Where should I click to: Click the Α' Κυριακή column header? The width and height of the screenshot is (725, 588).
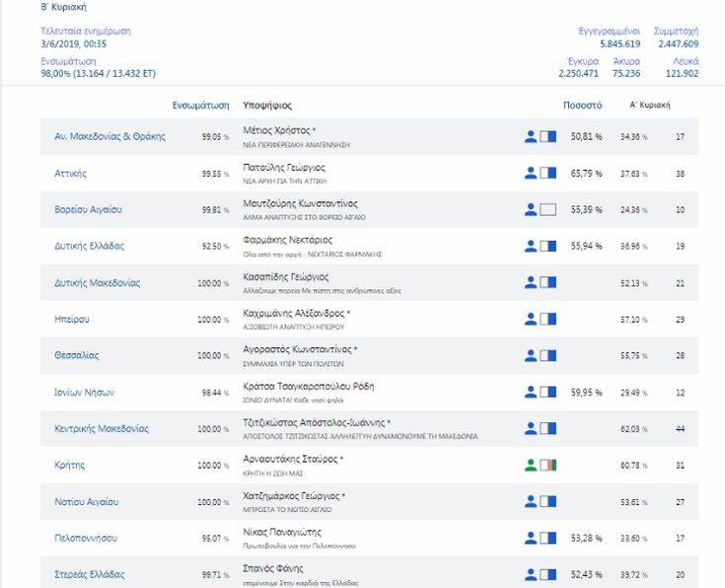coord(650,105)
